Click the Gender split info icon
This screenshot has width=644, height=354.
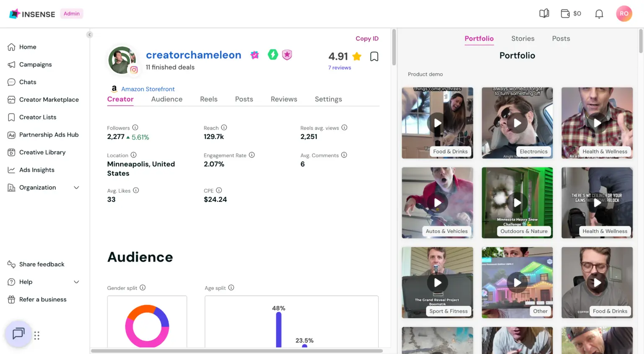coord(143,288)
